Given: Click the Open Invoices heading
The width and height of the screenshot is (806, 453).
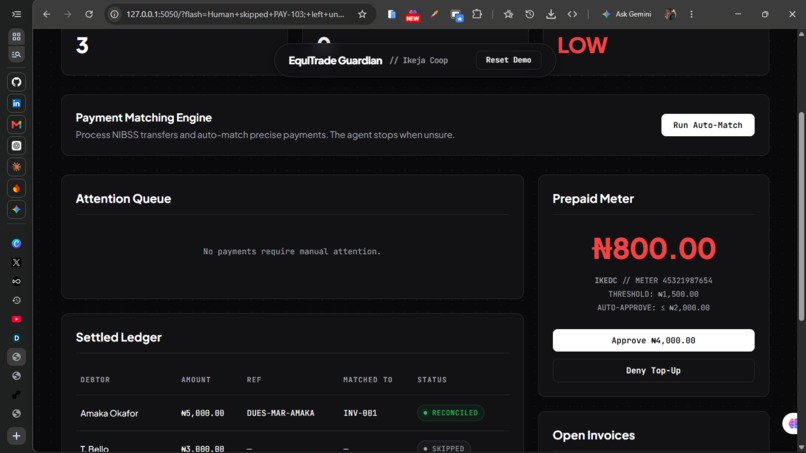Looking at the screenshot, I should [593, 435].
